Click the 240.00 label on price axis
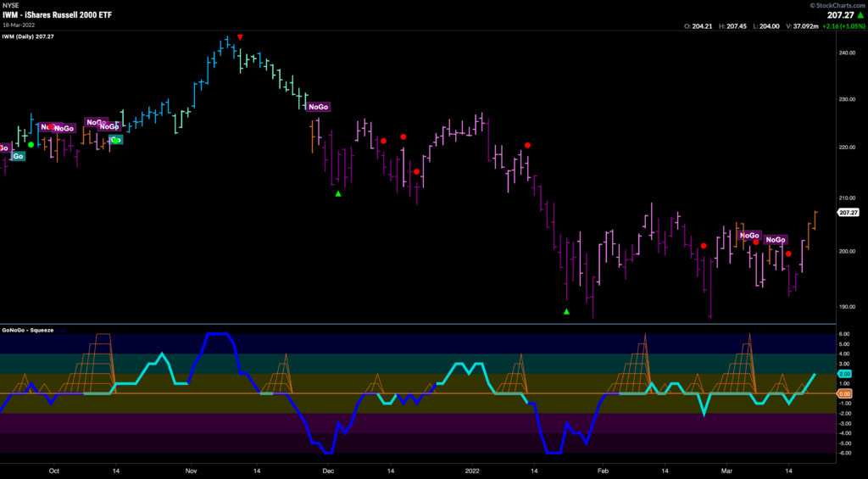Viewport: 868px width, 479px height. pos(847,53)
